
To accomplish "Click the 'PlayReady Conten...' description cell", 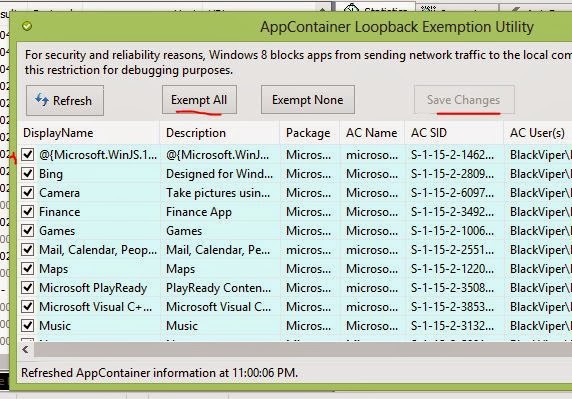I will (219, 288).
